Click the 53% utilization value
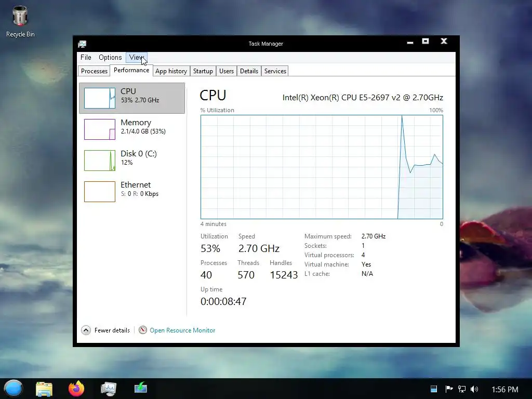The width and height of the screenshot is (532, 399). (x=210, y=248)
